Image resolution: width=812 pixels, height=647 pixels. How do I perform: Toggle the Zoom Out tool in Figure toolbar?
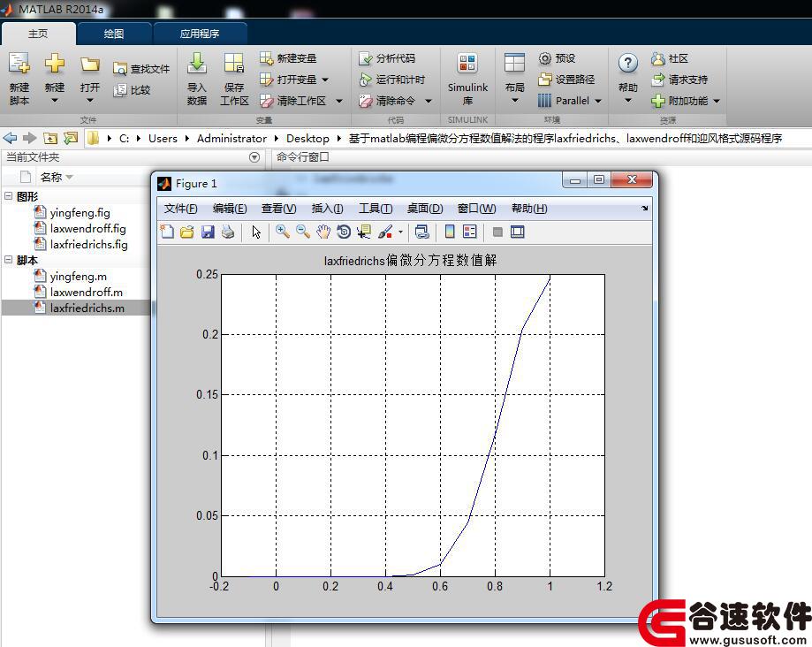click(x=303, y=232)
